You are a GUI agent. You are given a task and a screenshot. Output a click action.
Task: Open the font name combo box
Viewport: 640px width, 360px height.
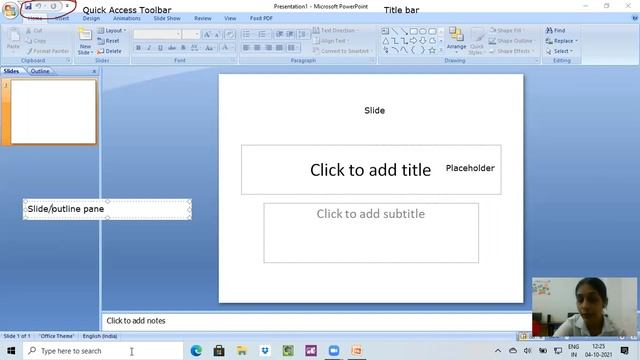point(157,34)
